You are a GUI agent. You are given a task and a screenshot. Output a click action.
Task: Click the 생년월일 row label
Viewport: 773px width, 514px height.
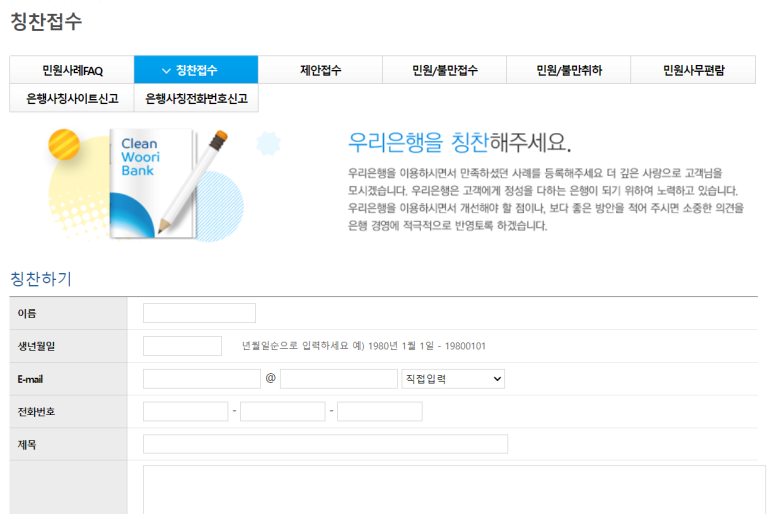tap(36, 346)
